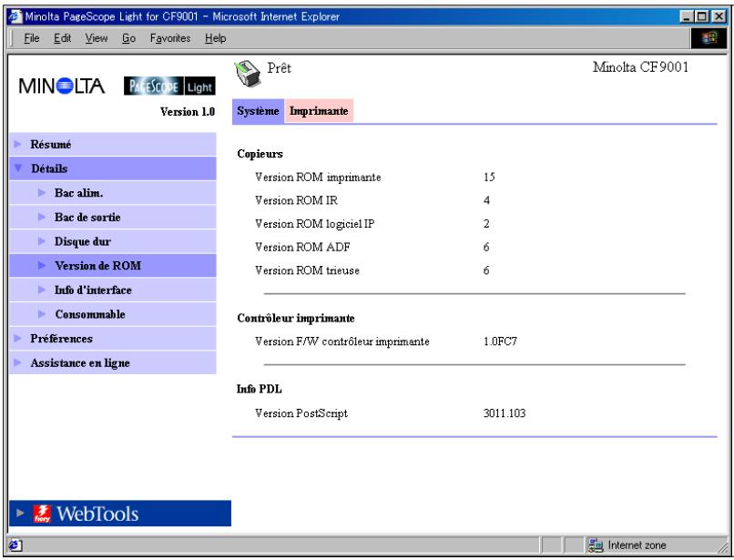Open the Go menu
The image size is (734, 560).
coord(128,38)
